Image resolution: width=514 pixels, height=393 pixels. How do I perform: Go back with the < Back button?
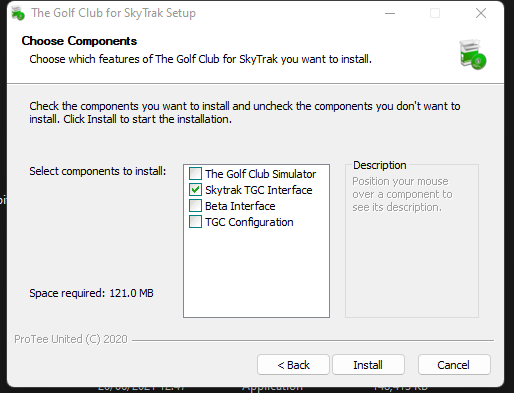click(x=293, y=365)
